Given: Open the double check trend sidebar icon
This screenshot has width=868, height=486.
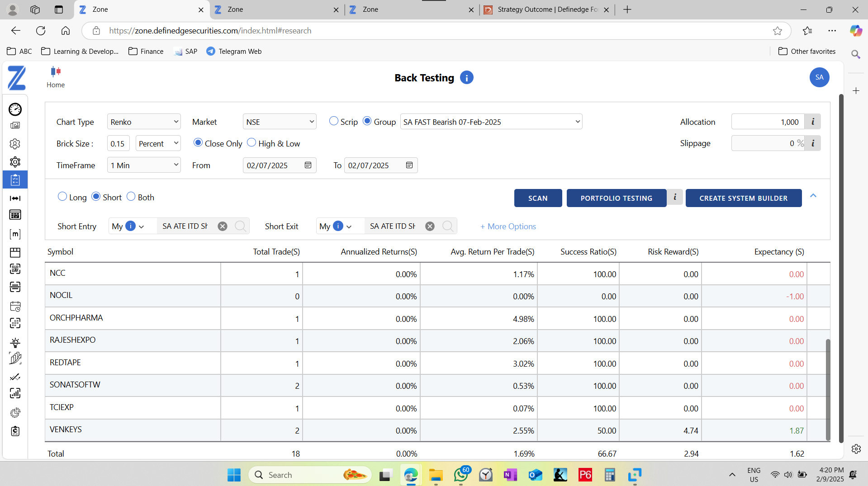Looking at the screenshot, I should point(15,377).
